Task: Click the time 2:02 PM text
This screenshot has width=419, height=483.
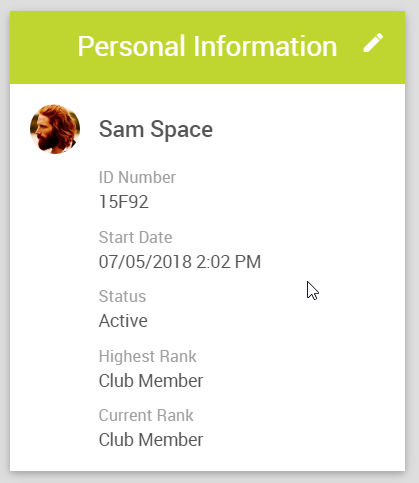Action: click(x=228, y=262)
